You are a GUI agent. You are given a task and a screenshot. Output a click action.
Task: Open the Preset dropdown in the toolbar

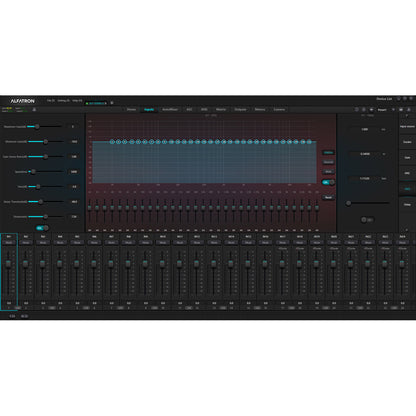tap(386, 110)
